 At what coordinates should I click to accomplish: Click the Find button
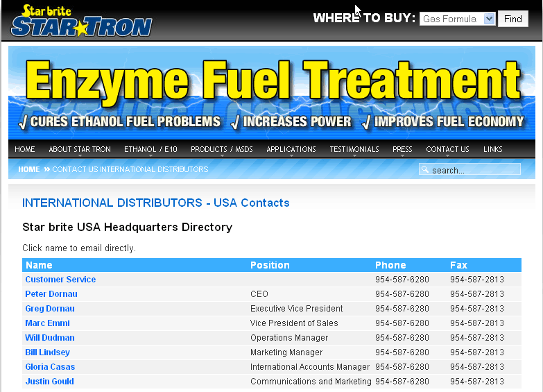pos(513,19)
